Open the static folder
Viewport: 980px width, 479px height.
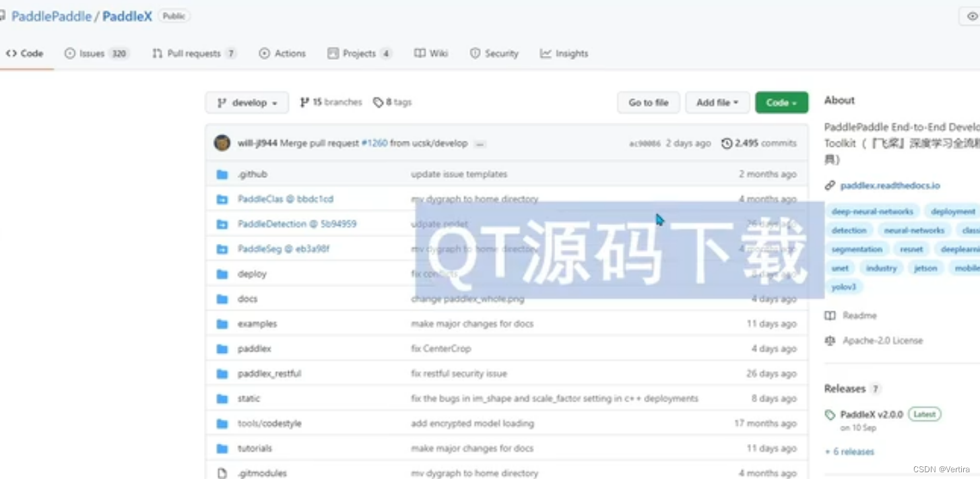click(x=249, y=399)
